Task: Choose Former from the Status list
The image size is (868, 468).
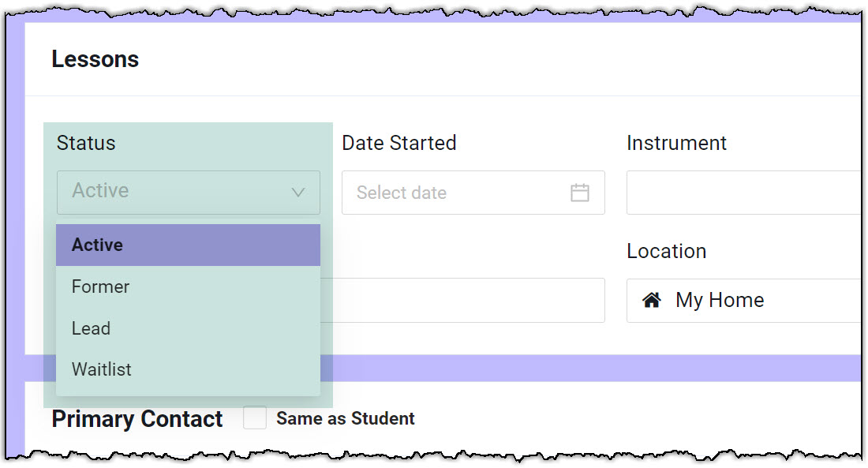Action: 188,286
